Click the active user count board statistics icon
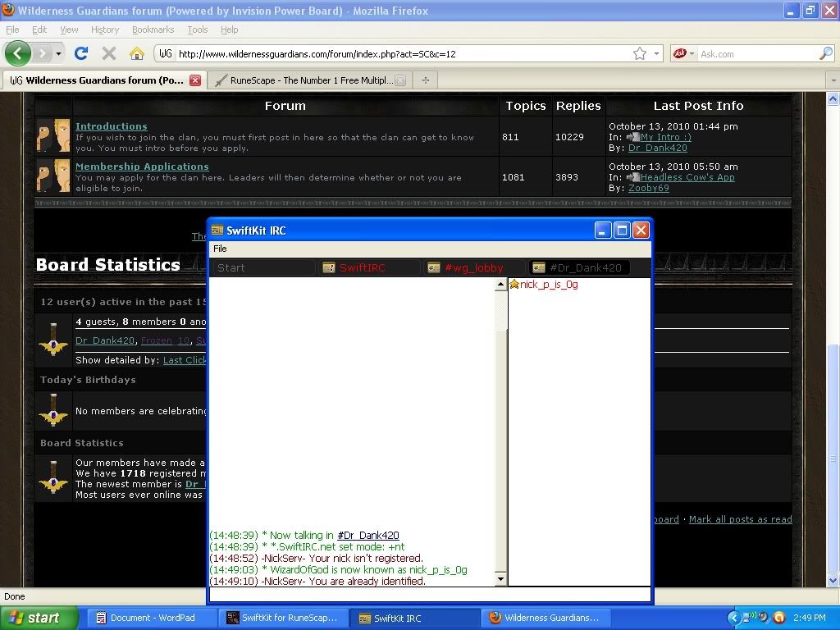Viewport: 840px width, 630px height. 53,340
